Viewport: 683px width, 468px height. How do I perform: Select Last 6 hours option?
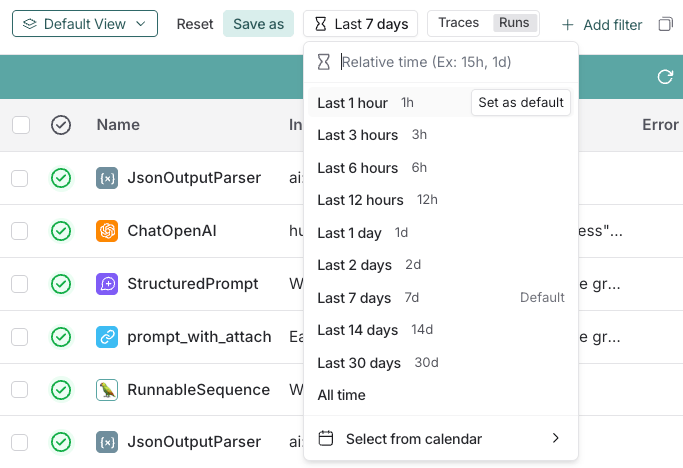point(441,168)
